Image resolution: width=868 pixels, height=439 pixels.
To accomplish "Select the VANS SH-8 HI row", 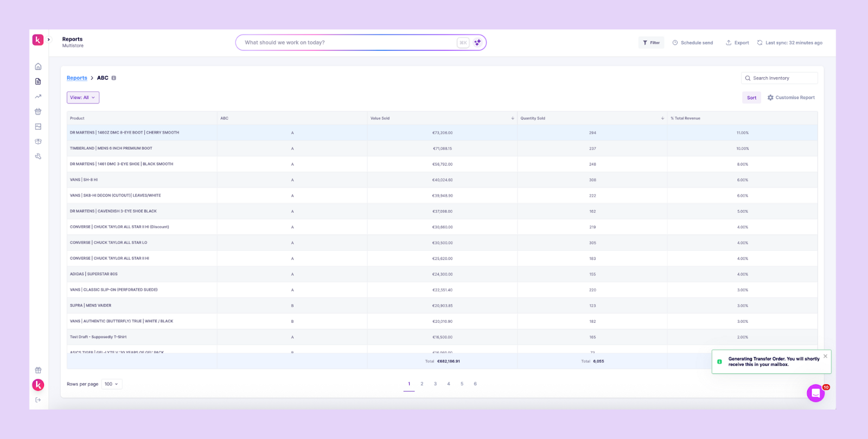I will [442, 180].
